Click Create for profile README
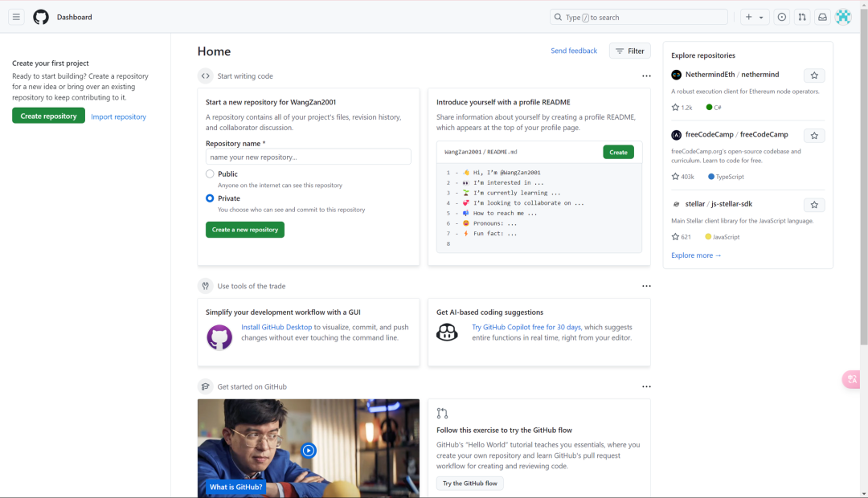Screen dimensions: 868x498 click(x=618, y=152)
